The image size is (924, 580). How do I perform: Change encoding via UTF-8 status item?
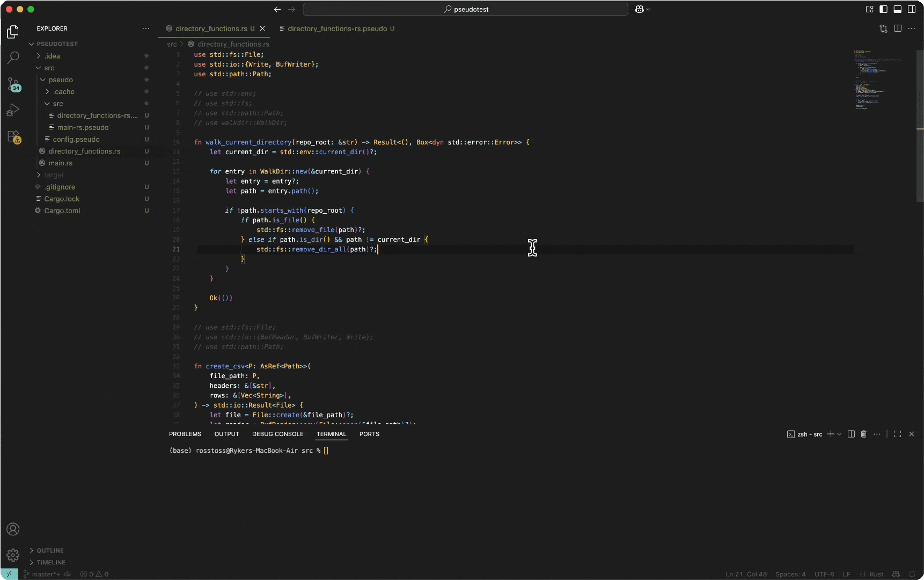pyautogui.click(x=824, y=574)
